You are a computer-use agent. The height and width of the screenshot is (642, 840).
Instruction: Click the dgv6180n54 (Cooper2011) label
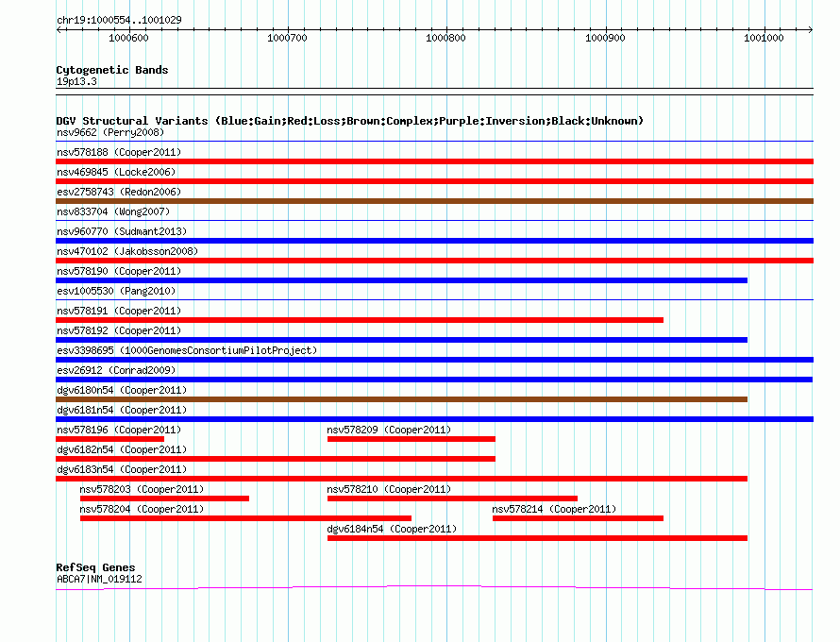[122, 390]
